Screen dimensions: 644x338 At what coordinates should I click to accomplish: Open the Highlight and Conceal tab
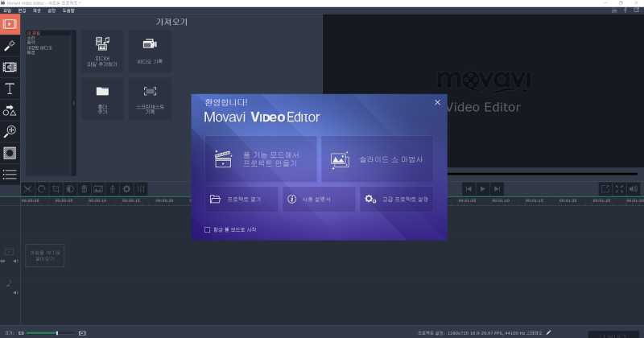[x=10, y=153]
